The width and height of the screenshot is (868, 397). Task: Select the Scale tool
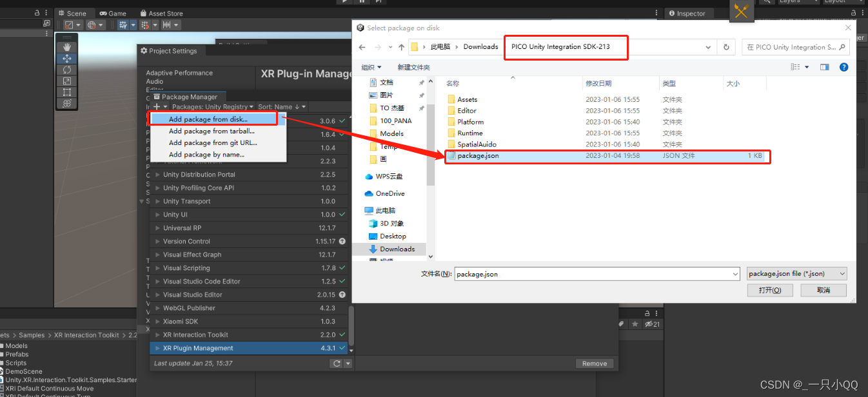click(67, 81)
